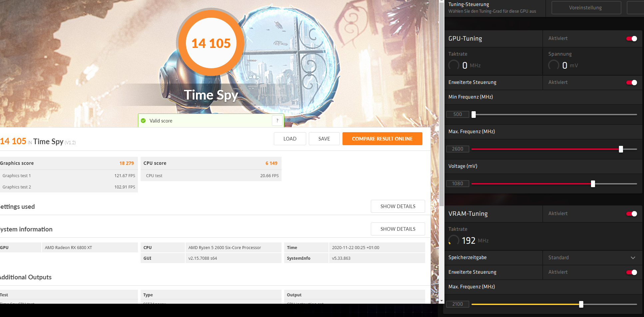Click the Voltage input field showing 1080
Screen dimensions: 644x317
pos(458,184)
